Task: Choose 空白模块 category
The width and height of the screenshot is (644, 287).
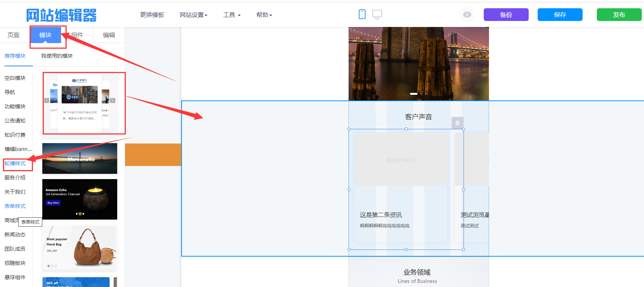Action: pos(15,78)
